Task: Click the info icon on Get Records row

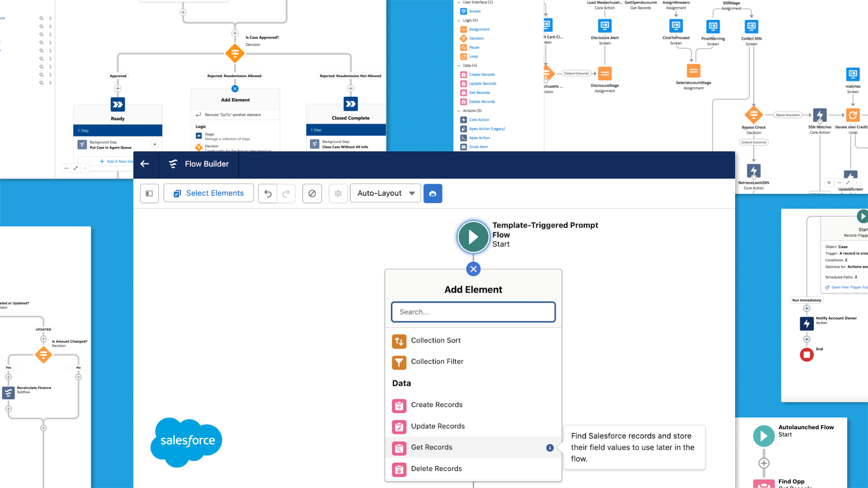Action: click(x=550, y=448)
